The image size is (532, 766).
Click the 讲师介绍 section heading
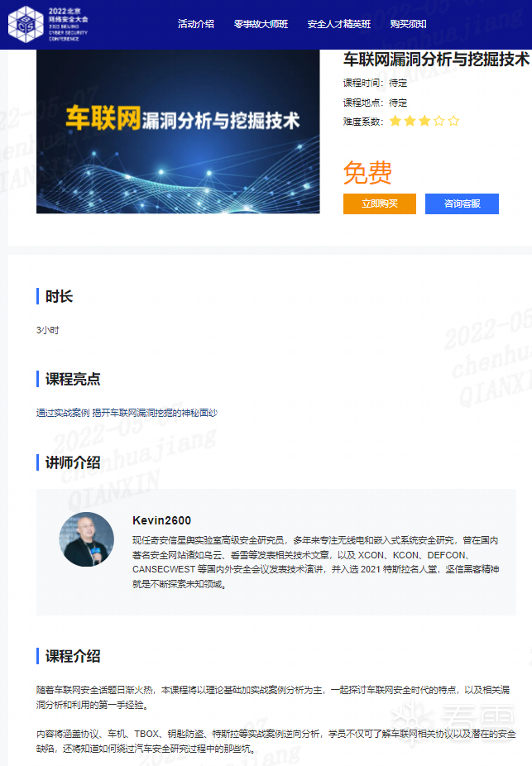(73, 462)
